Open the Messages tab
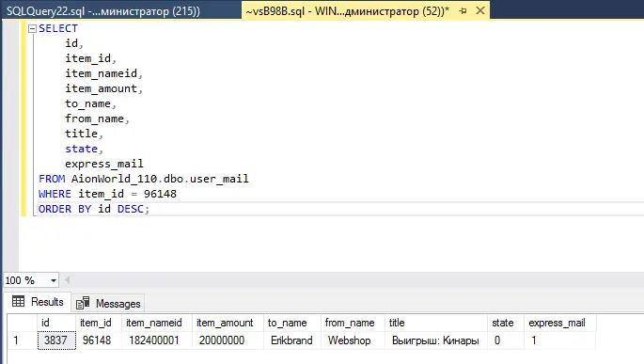 (109, 304)
